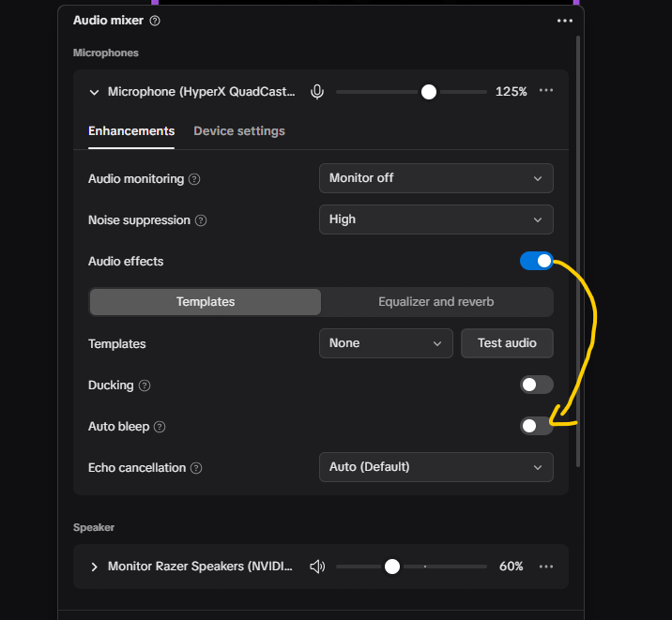The image size is (672, 620).
Task: Show Auto bleep help tooltip
Action: tap(160, 427)
